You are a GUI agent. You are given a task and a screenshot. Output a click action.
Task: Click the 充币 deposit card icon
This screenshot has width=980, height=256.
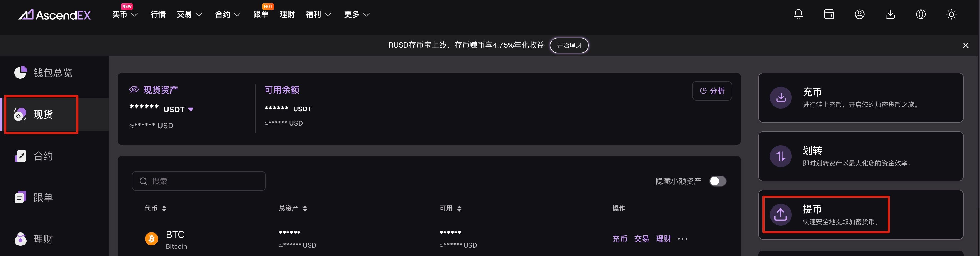click(x=781, y=98)
